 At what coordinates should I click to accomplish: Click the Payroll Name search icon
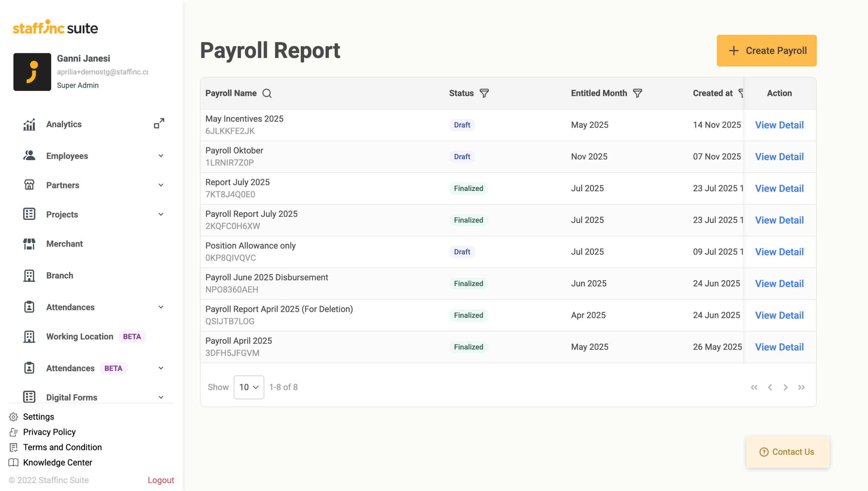(x=267, y=93)
